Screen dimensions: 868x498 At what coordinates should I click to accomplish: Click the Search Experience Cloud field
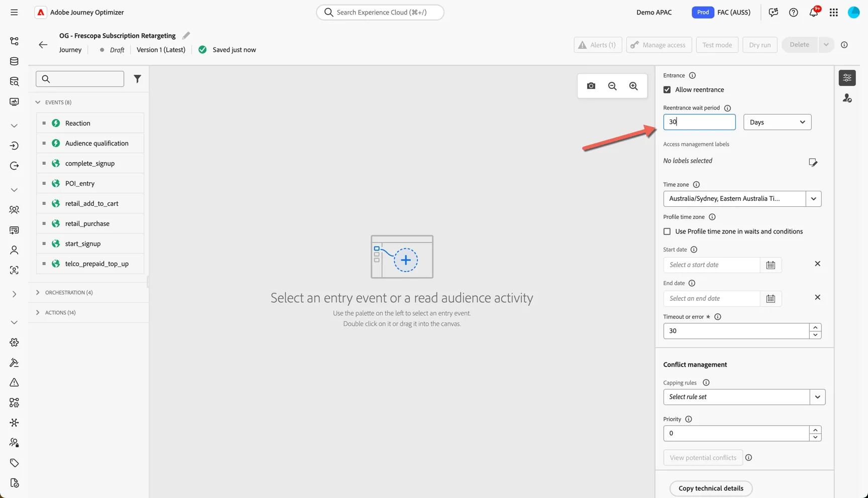[x=380, y=12]
